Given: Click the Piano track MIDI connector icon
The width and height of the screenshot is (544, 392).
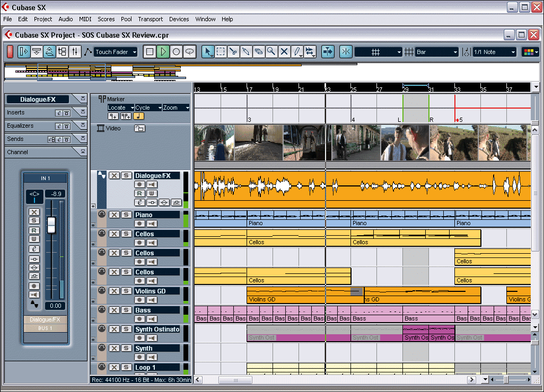Looking at the screenshot, I should pos(102,214).
